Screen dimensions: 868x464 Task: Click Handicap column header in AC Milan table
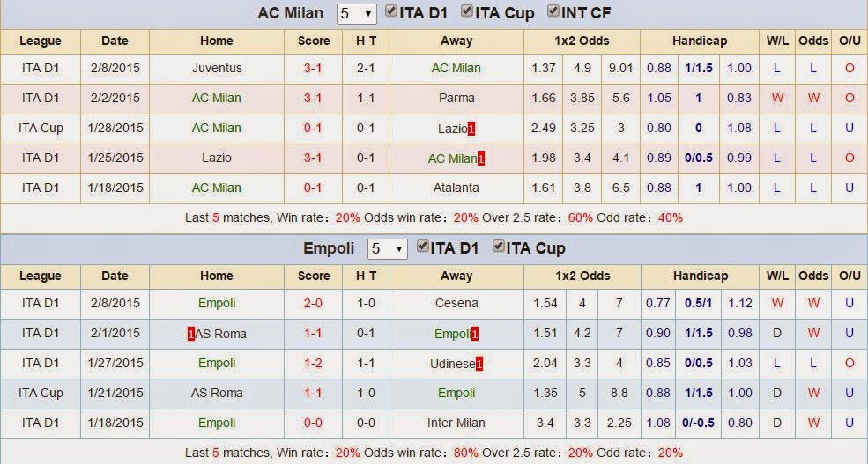coord(700,41)
